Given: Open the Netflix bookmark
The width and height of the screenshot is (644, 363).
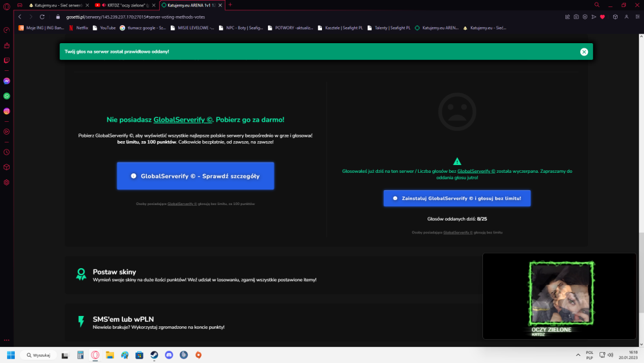Looking at the screenshot, I should [79, 28].
